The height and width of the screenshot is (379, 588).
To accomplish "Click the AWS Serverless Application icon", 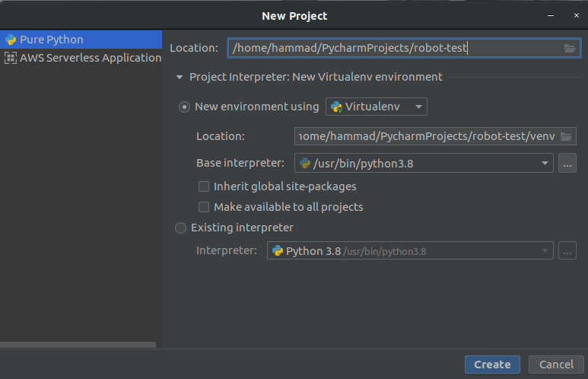I will [11, 58].
